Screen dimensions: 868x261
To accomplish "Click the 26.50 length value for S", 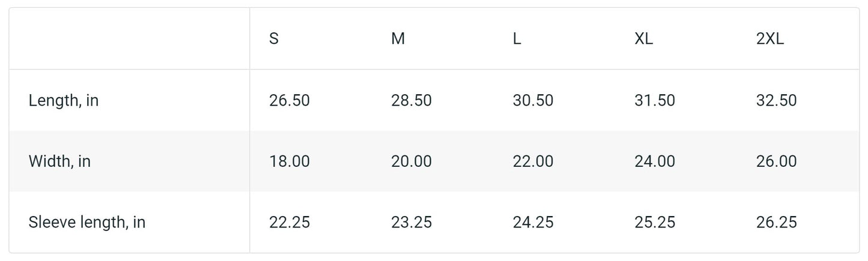I will 290,100.
